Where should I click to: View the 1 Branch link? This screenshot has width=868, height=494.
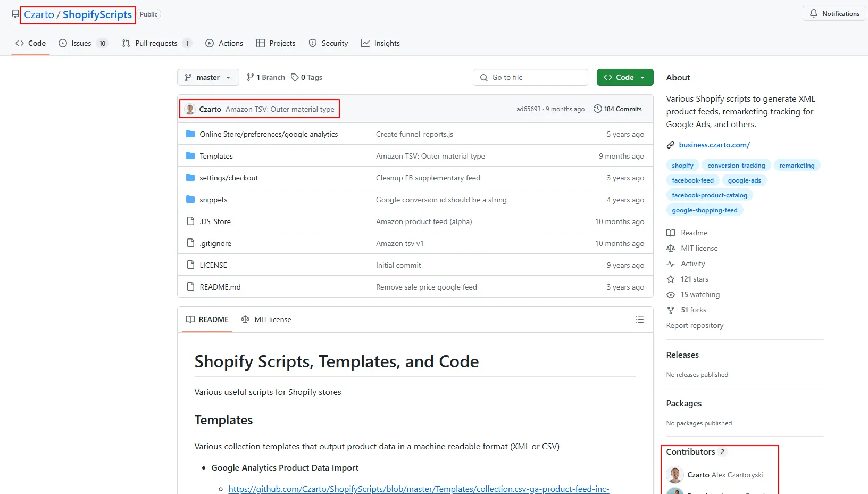[266, 77]
